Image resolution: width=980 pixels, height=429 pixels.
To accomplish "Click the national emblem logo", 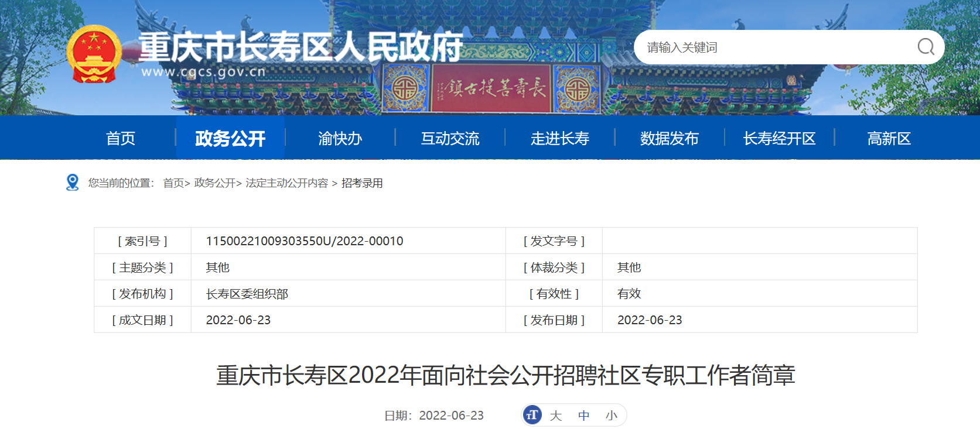I will 94,54.
